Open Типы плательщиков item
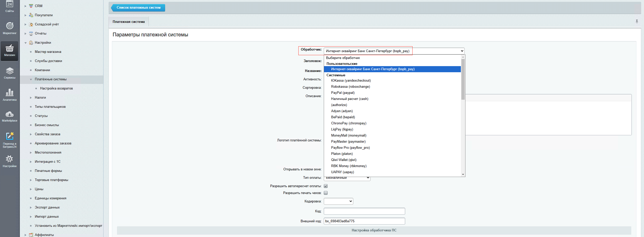 click(50, 107)
